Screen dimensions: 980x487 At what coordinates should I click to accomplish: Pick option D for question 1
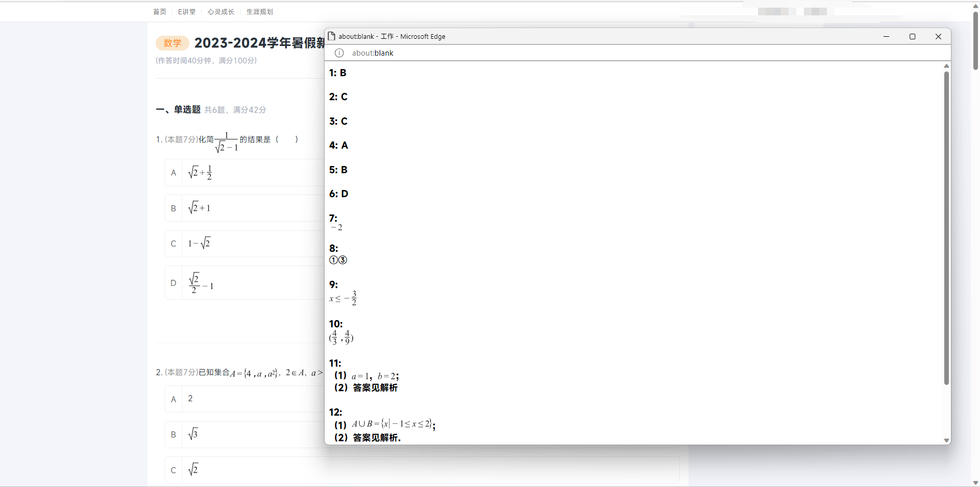174,283
